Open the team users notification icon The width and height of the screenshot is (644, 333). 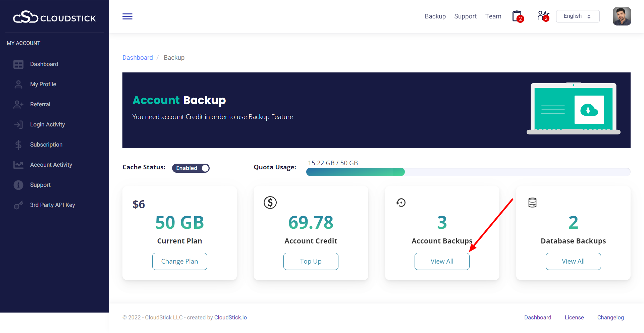[543, 16]
